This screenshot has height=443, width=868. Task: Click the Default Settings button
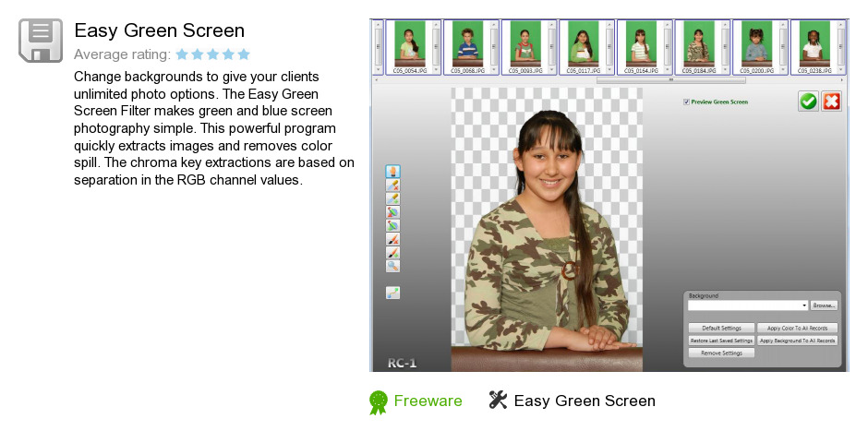tap(721, 328)
